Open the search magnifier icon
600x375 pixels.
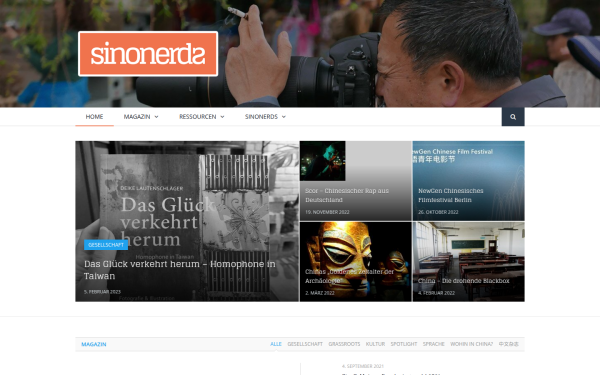point(513,117)
